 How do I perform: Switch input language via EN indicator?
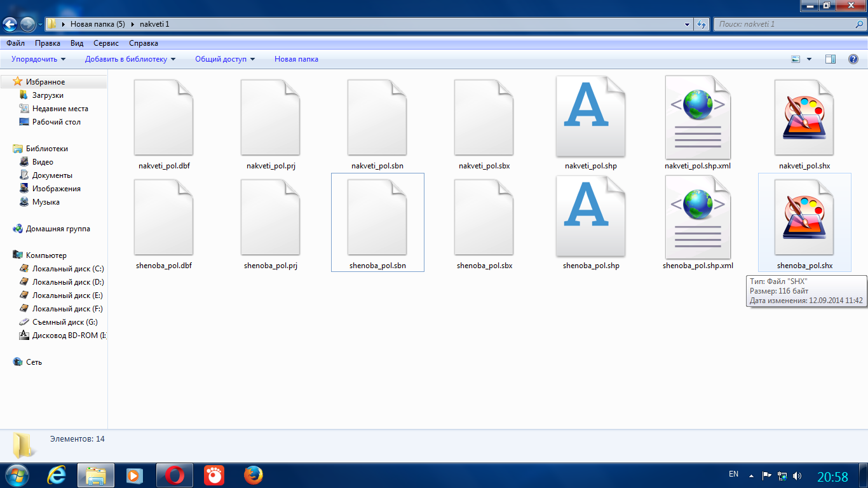pyautogui.click(x=733, y=474)
